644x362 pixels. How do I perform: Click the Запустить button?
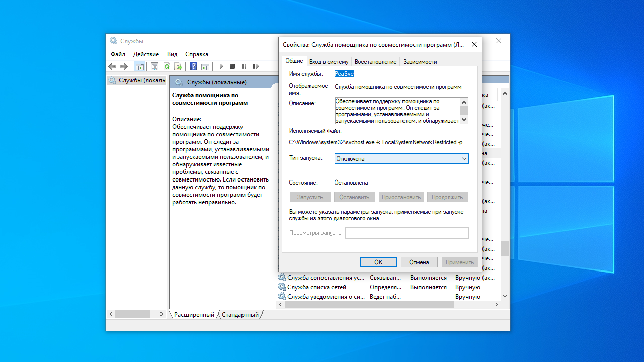click(x=310, y=197)
